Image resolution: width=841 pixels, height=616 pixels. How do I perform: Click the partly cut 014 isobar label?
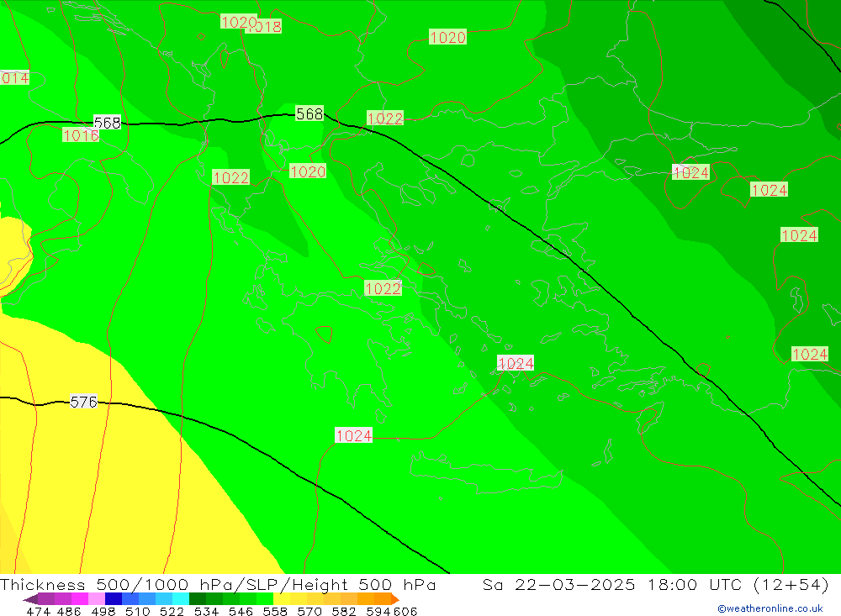[x=15, y=78]
